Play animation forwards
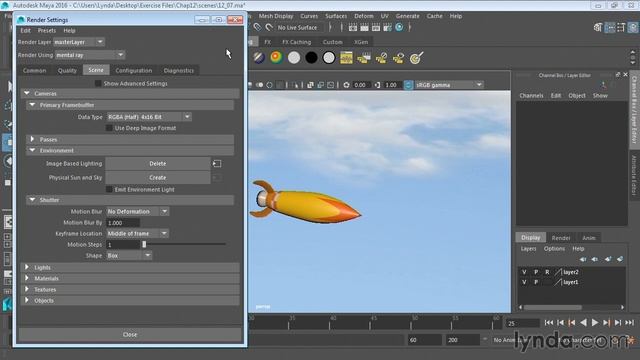This screenshot has height=360, width=640. click(595, 322)
